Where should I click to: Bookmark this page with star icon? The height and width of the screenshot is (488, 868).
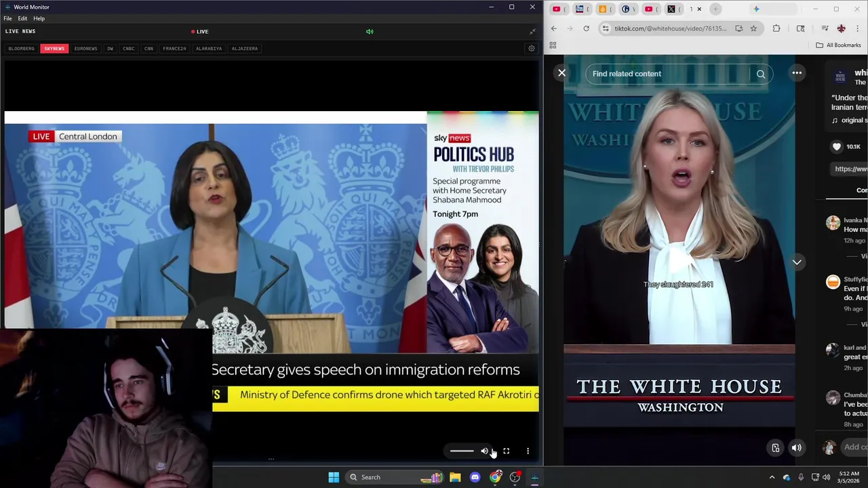tap(753, 28)
